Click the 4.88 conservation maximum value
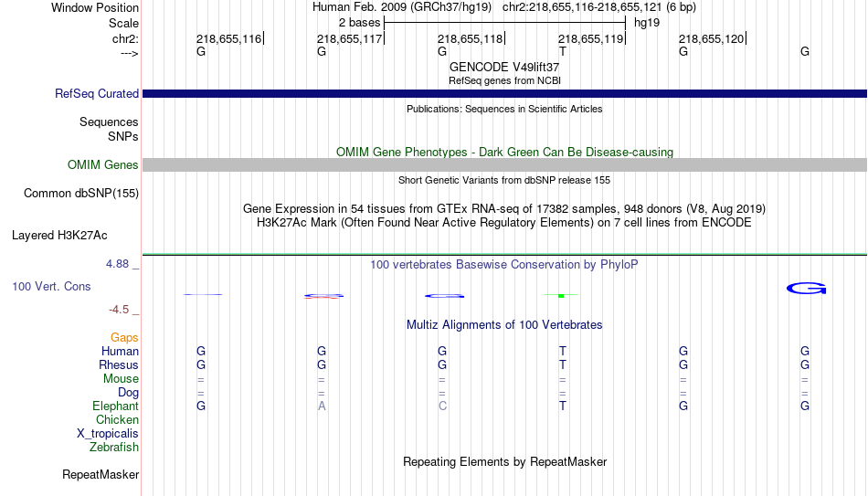The height and width of the screenshot is (496, 868). (117, 264)
